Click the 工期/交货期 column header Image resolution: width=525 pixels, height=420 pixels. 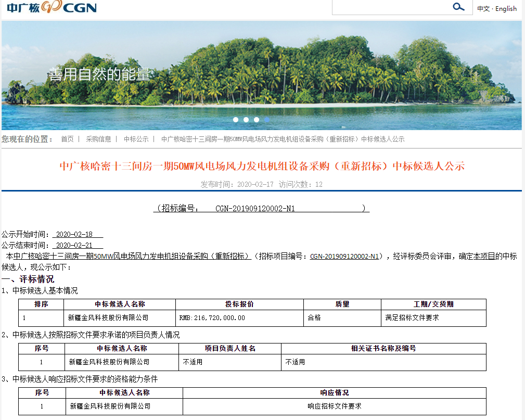click(433, 304)
